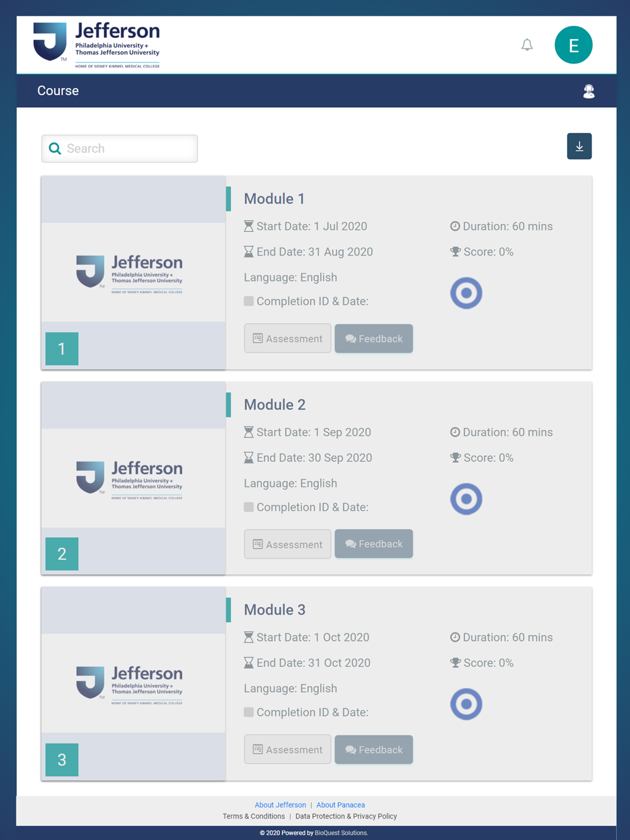Click Module 3 'Language: English' text

[290, 689]
